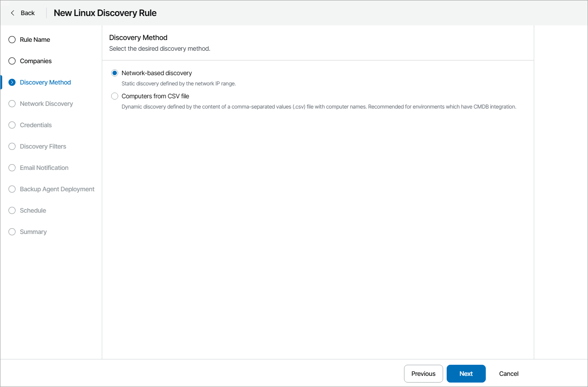
Task: Click the Next button
Action: tap(466, 374)
